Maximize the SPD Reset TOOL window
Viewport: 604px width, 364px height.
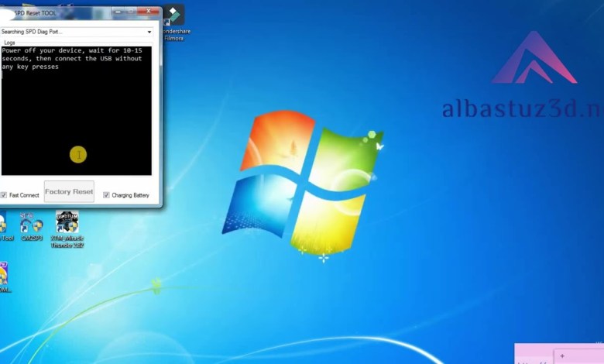click(131, 12)
